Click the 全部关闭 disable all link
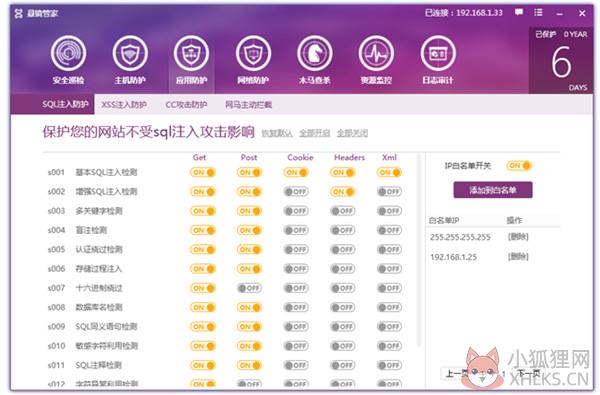600x395 pixels. pos(352,133)
